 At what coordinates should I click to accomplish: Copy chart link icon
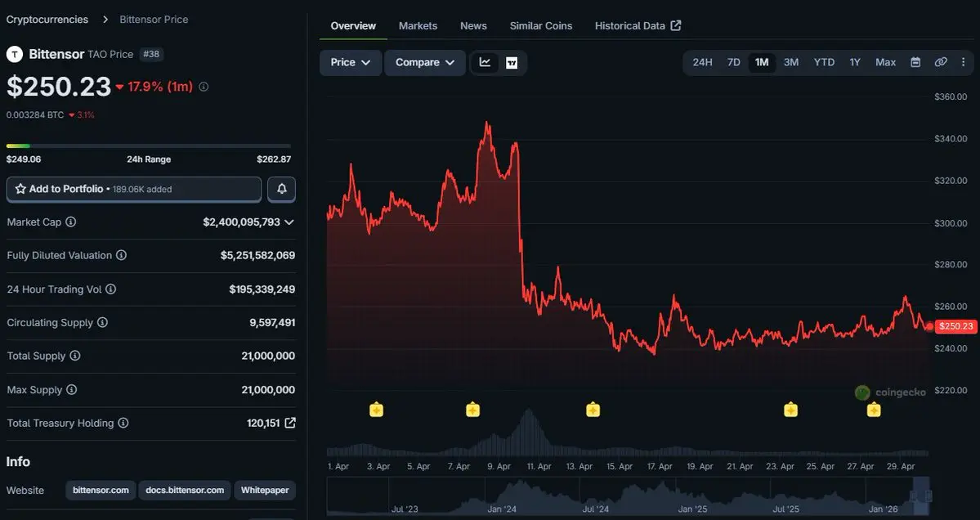point(941,62)
